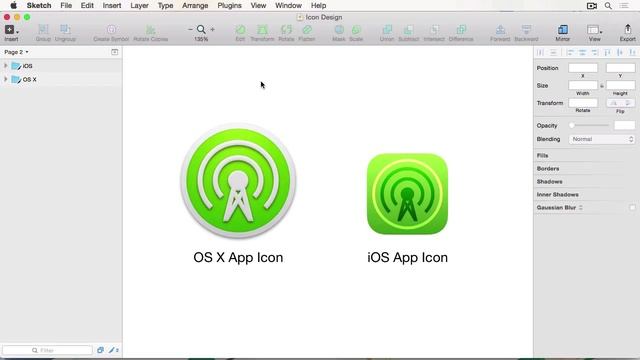The image size is (640, 360).
Task: Click the Filter search field
Action: click(47, 350)
